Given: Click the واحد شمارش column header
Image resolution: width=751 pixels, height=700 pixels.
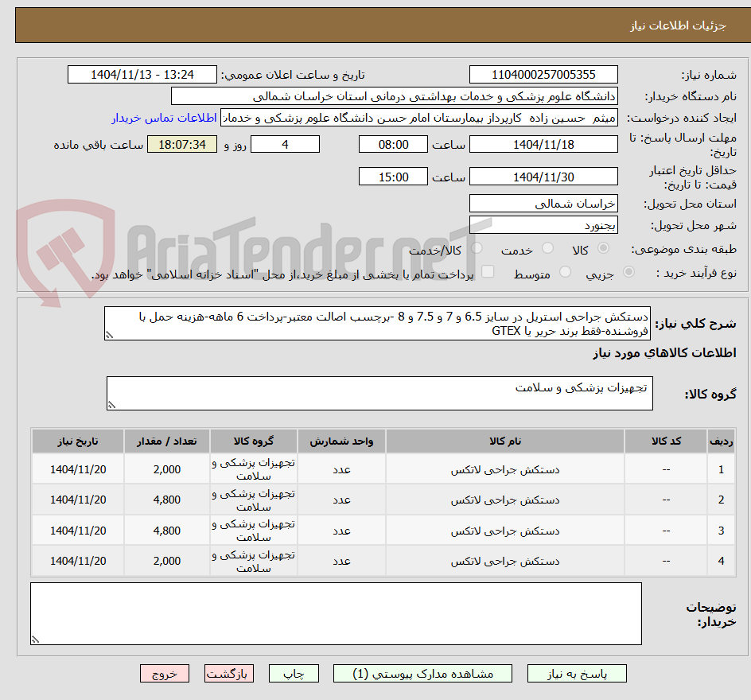Looking at the screenshot, I should [341, 441].
